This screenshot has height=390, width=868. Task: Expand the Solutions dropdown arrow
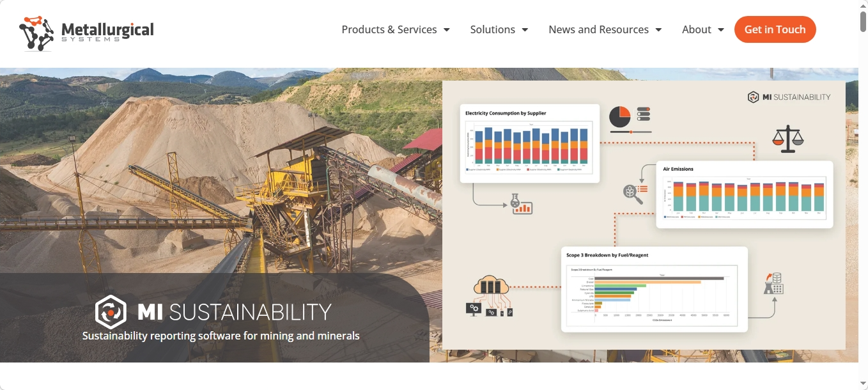(x=525, y=30)
